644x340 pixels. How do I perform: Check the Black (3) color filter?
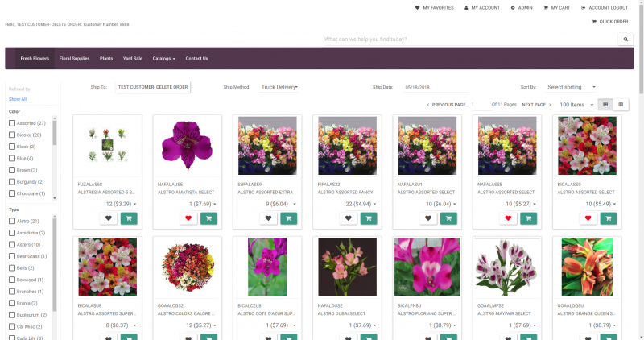click(12, 147)
